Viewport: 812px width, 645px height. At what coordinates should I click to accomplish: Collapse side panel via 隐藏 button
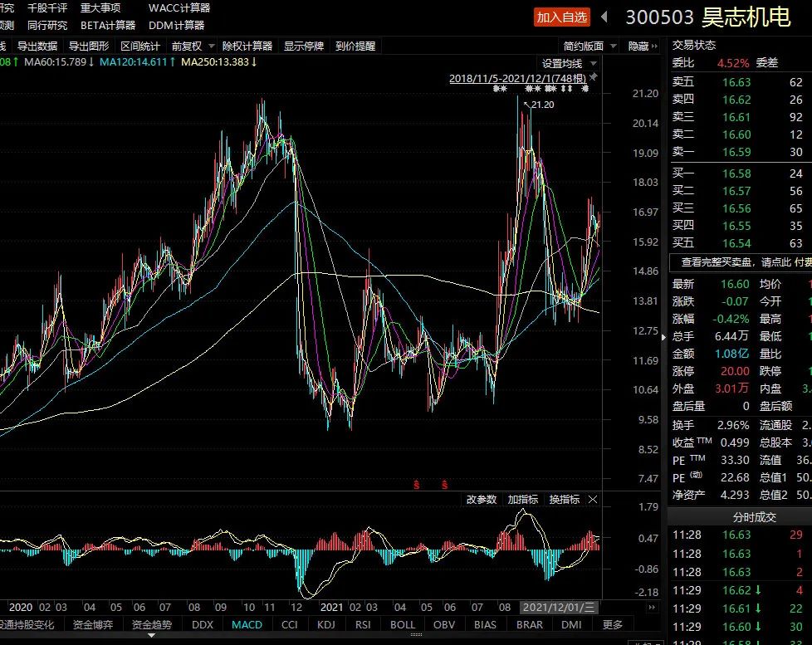point(643,46)
